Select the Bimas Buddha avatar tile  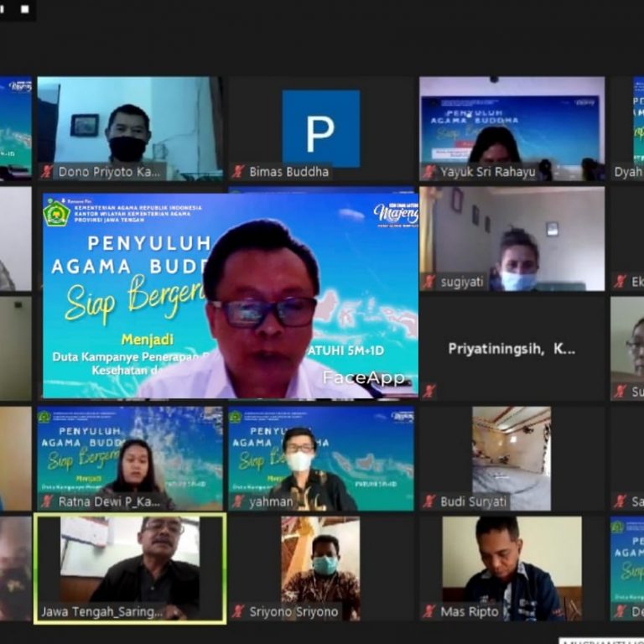click(321, 128)
